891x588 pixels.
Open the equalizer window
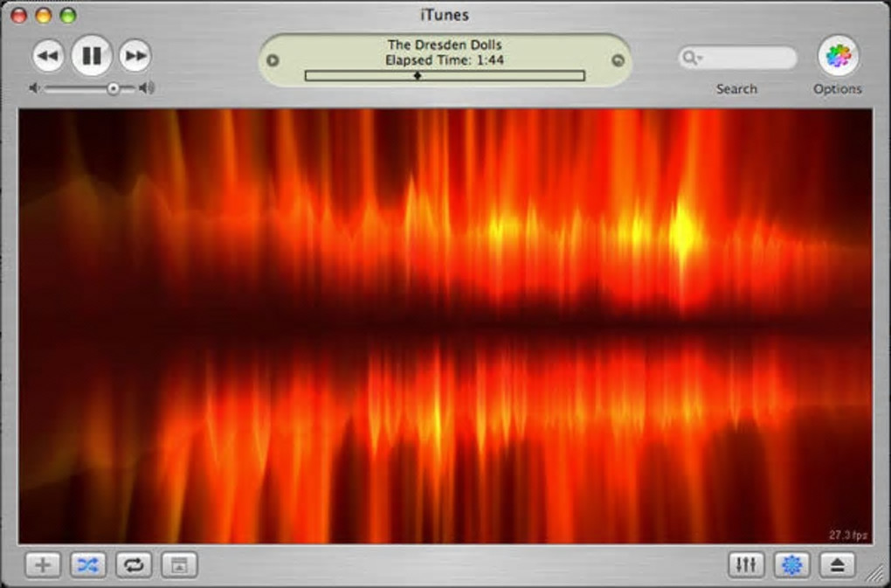point(746,564)
